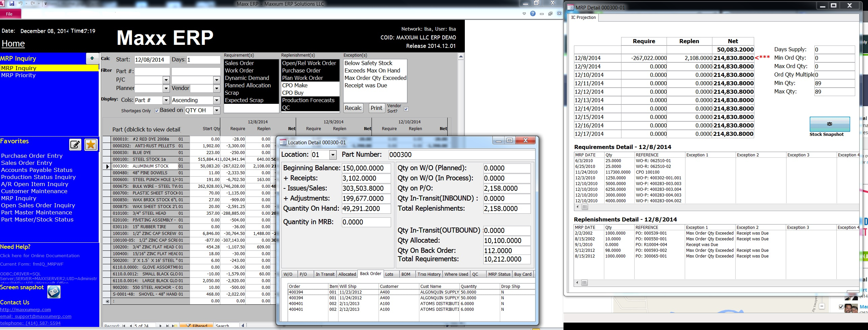Open the Location dropdown in Location Detail
The image size is (868, 330).
(332, 155)
